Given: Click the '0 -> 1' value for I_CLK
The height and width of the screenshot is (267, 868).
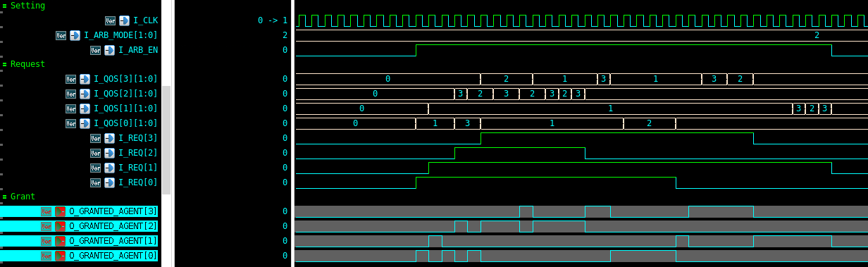Looking at the screenshot, I should point(273,20).
